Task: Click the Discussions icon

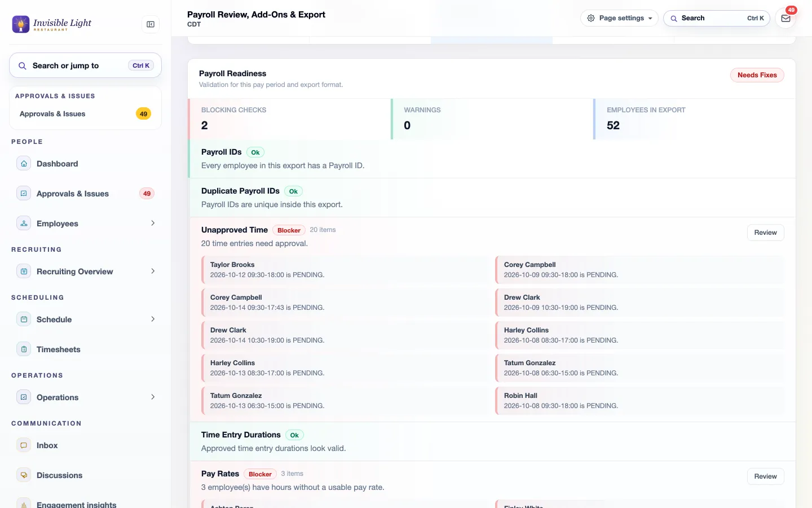Action: coord(24,475)
